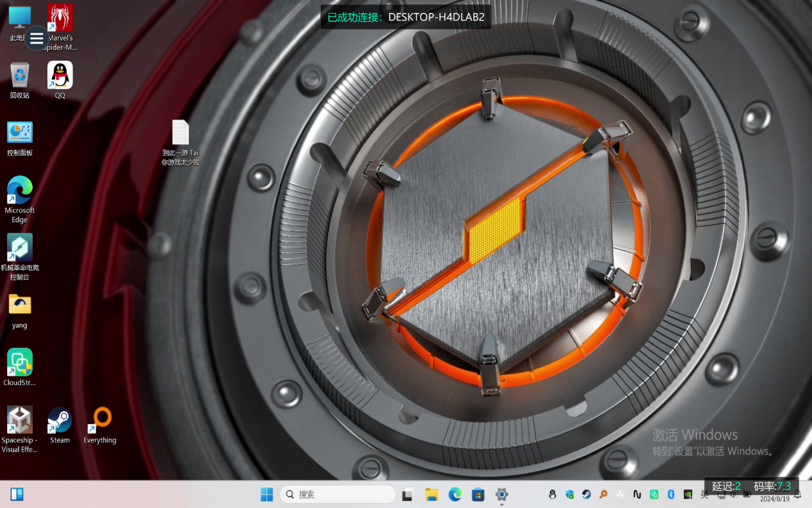
Task: Click the orange Everything tray icon
Action: [x=603, y=495]
